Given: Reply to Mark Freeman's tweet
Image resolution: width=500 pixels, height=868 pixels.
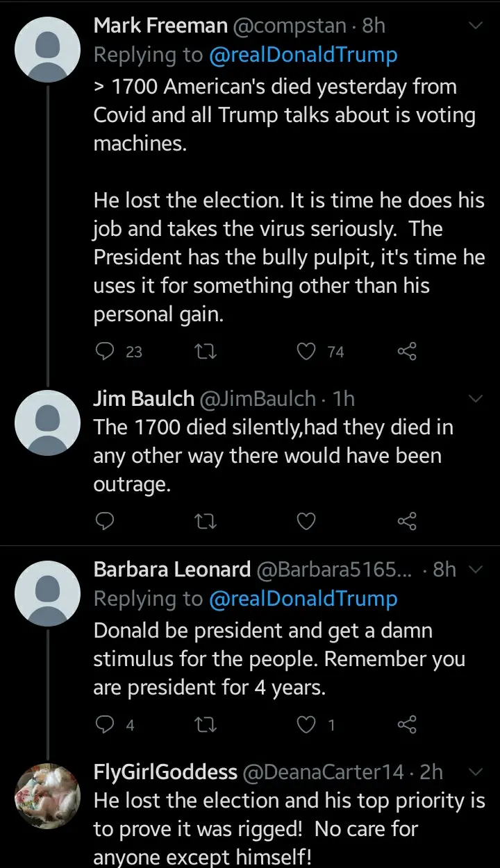Looking at the screenshot, I should 104,352.
